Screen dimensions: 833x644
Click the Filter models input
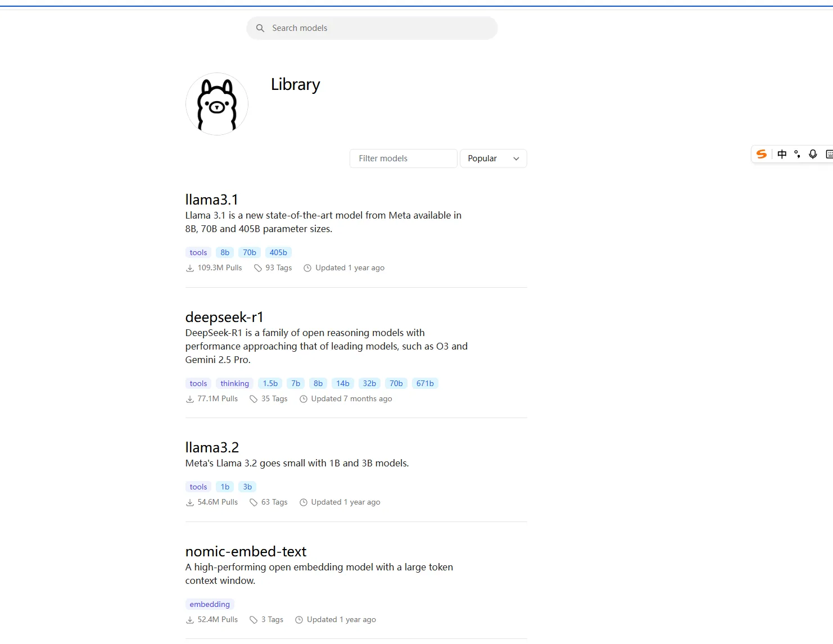click(x=404, y=158)
